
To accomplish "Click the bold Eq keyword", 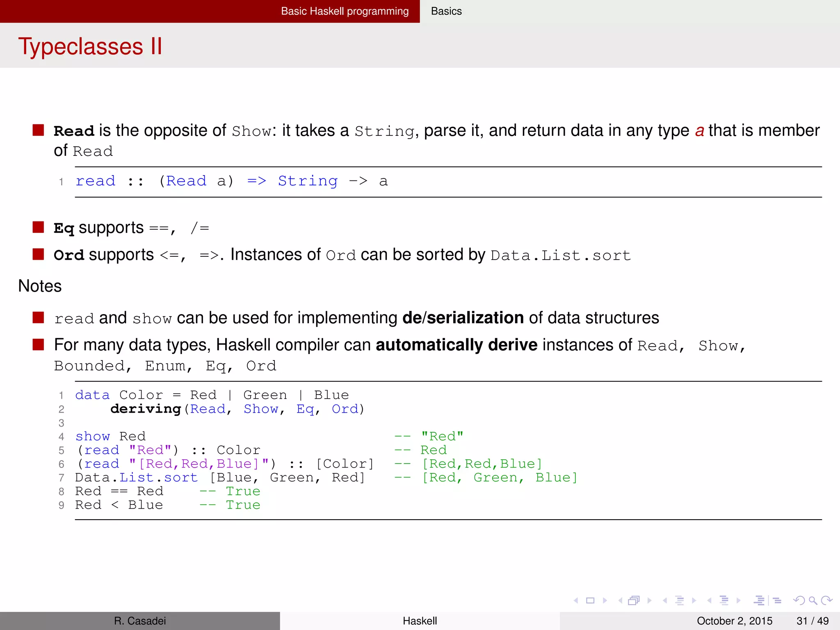I will click(64, 228).
